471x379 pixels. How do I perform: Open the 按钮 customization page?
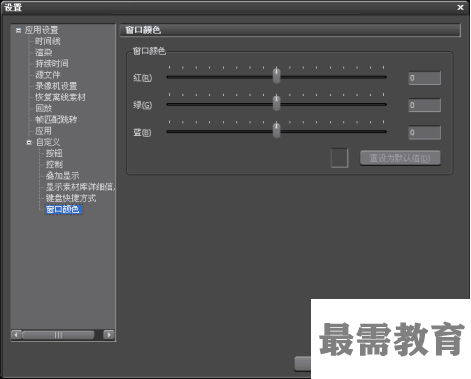[x=54, y=153]
